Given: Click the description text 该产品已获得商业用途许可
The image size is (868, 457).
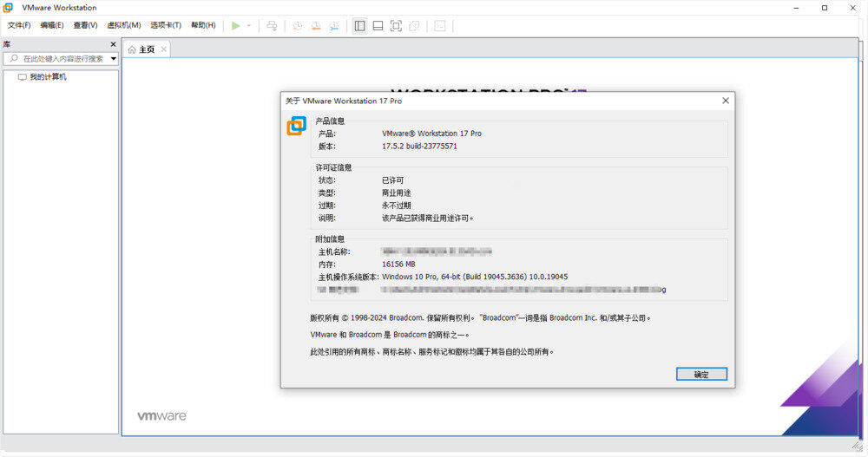Looking at the screenshot, I should pos(427,219).
